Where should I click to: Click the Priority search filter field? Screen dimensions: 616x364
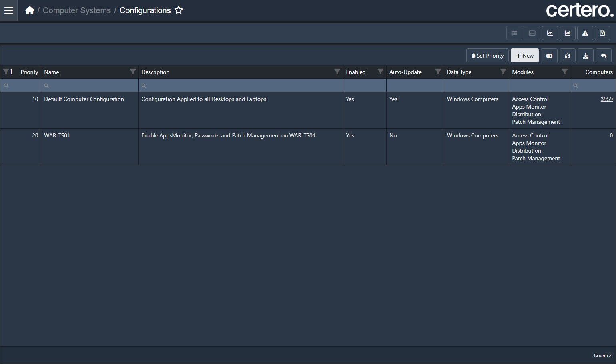point(20,86)
